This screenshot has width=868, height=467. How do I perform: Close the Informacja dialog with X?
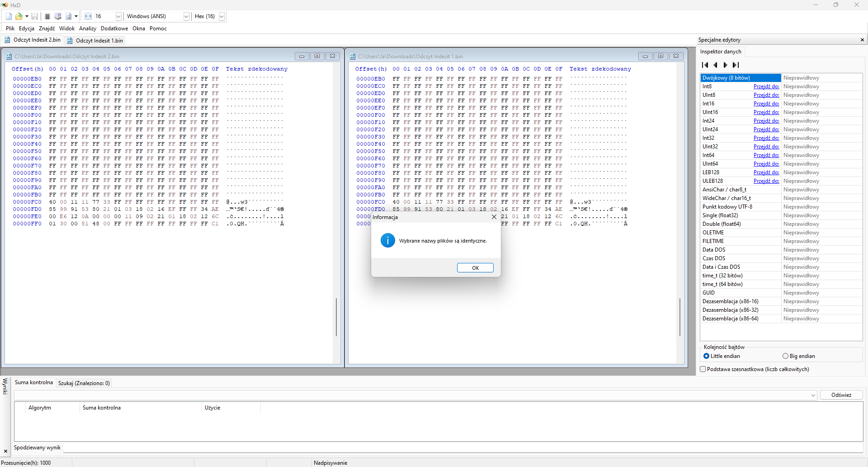[x=494, y=217]
